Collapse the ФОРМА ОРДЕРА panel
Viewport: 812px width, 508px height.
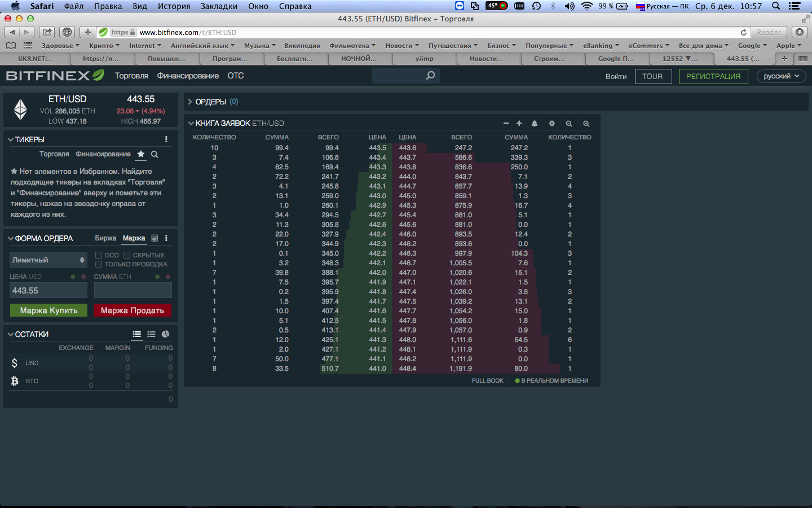[11, 238]
